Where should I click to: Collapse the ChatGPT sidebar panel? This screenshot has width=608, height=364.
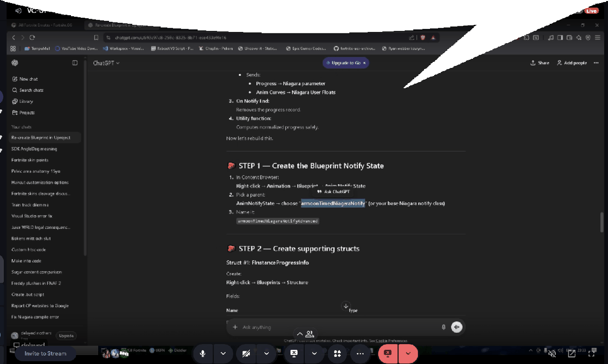75,63
